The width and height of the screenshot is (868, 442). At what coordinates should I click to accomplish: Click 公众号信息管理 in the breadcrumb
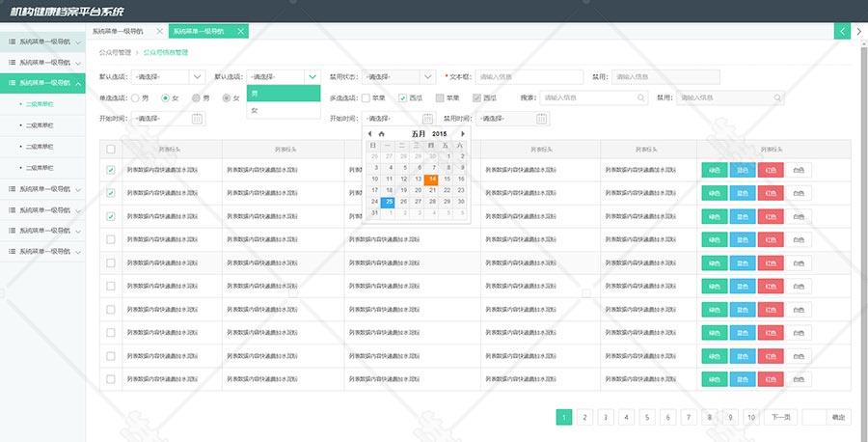(x=166, y=53)
